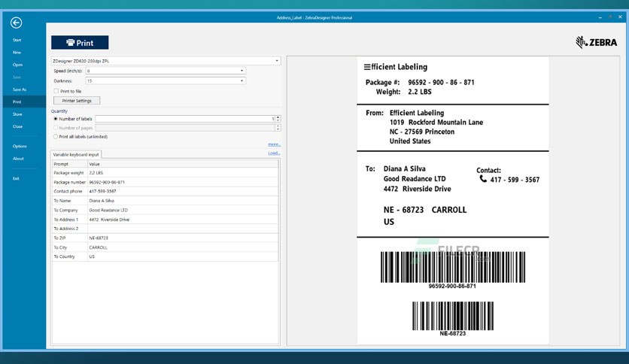This screenshot has height=364, width=629.
Task: Select New in the sidebar
Action: [17, 53]
